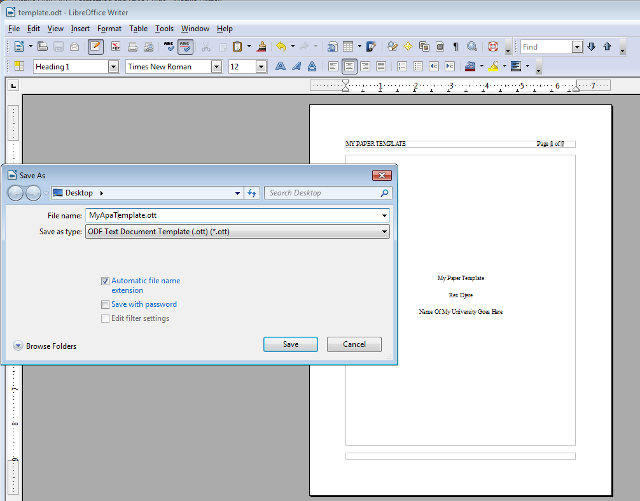
Task: Open the Times New Roman font dropdown
Action: (216, 66)
